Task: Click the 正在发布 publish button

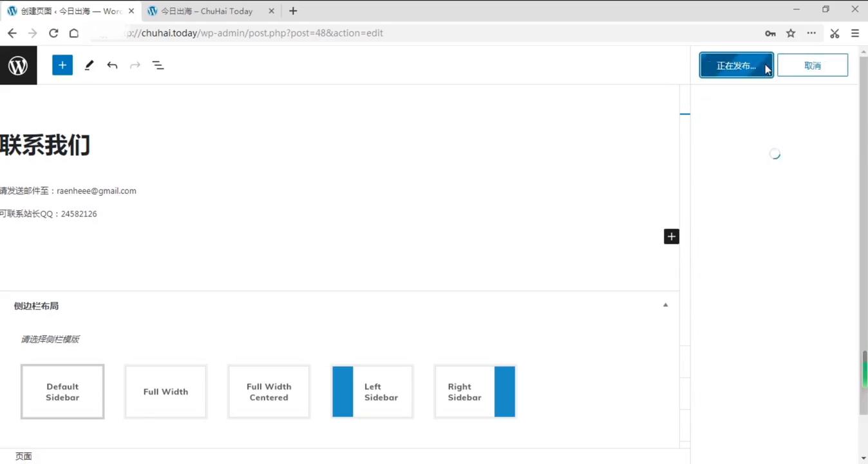Action: (736, 65)
